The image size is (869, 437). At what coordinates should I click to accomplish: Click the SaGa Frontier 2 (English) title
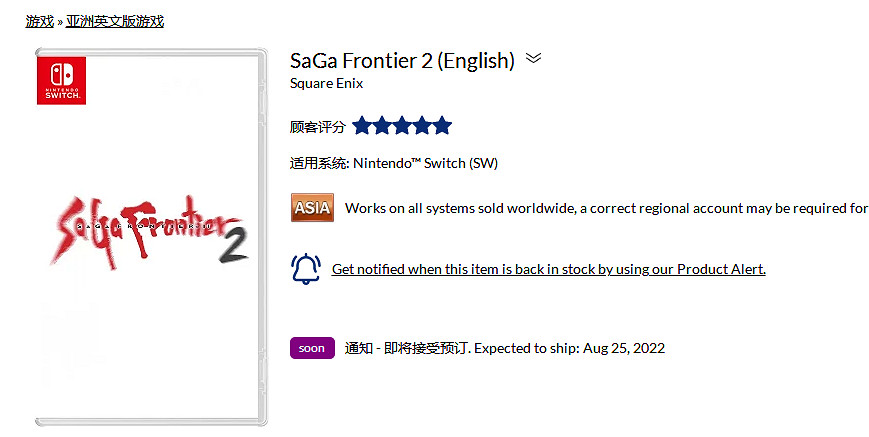[x=402, y=60]
